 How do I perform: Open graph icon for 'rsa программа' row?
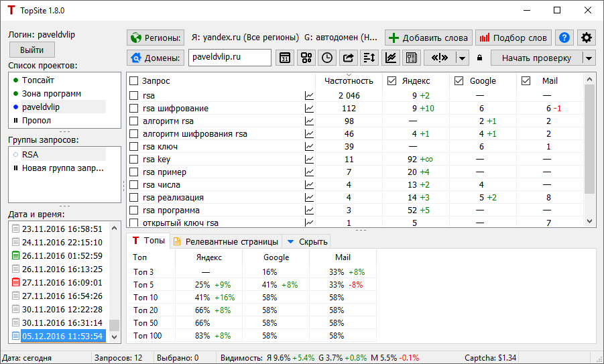coord(309,210)
